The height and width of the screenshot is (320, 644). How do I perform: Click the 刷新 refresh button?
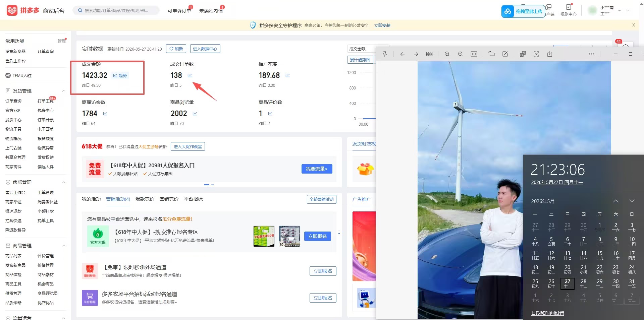pos(176,49)
